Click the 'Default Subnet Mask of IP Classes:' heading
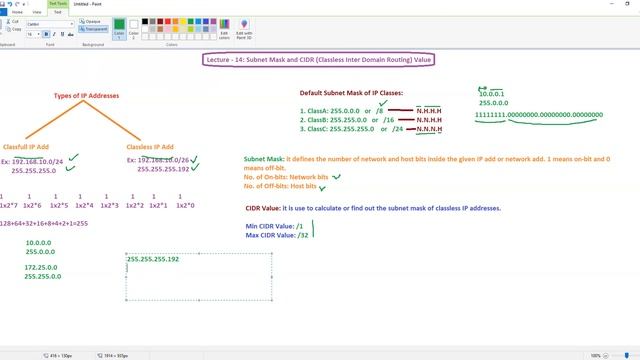This screenshot has height=360, width=640. 351,93
